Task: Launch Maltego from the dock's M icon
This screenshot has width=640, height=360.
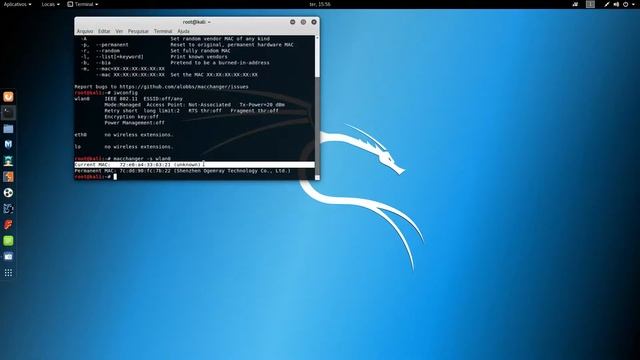Action: pos(8,144)
